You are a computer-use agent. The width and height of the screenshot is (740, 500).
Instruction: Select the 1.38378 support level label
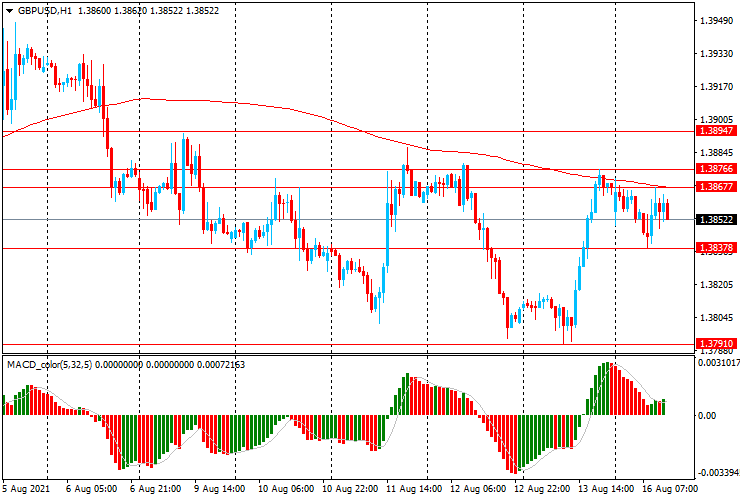tap(717, 248)
